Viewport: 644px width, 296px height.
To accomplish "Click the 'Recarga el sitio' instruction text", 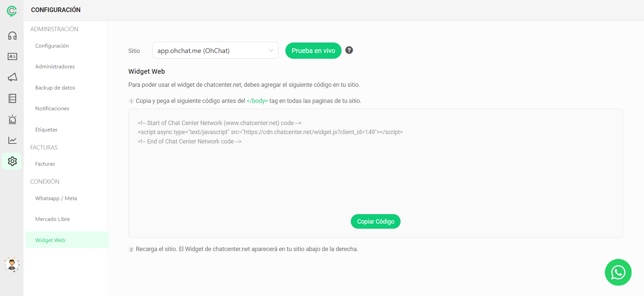I will tap(247, 249).
